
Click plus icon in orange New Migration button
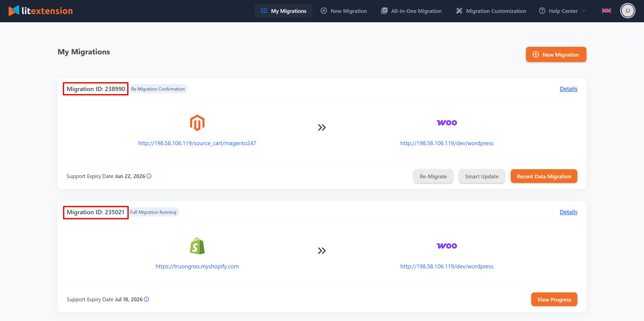click(536, 54)
